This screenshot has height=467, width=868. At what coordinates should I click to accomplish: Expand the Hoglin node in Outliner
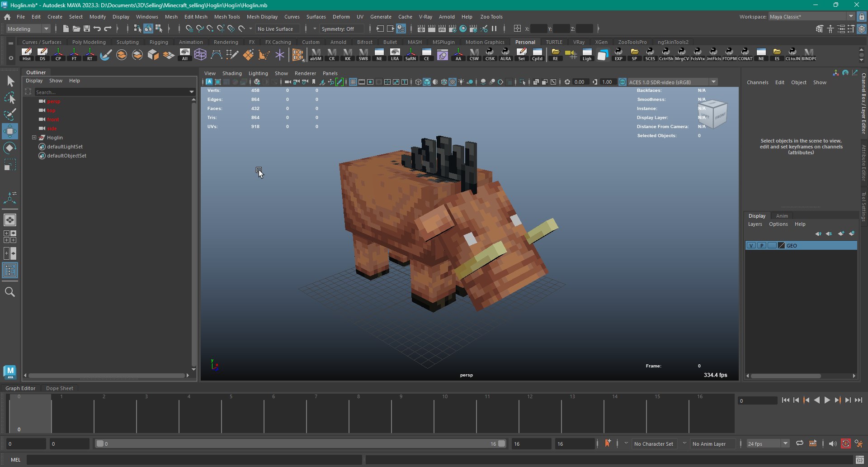tap(34, 137)
